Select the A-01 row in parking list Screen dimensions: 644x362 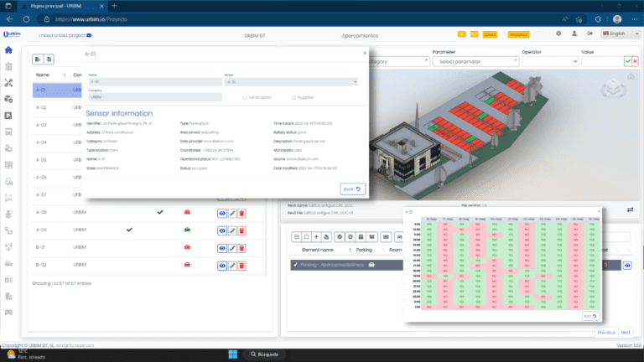[x=57, y=90]
